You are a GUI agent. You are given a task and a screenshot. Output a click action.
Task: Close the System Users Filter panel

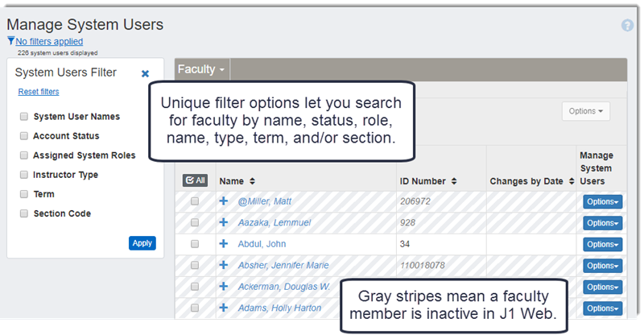coord(146,73)
